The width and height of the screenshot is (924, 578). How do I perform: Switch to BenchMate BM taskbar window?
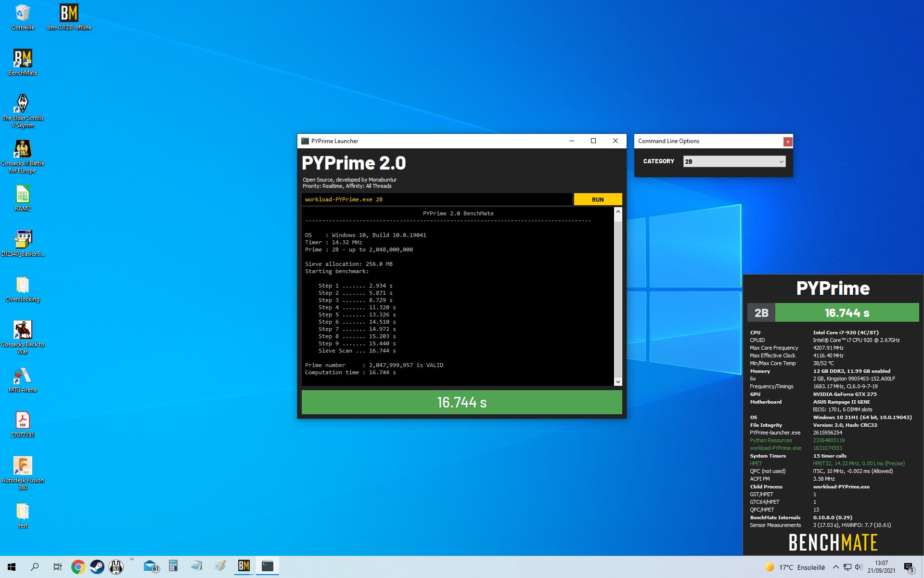point(244,566)
